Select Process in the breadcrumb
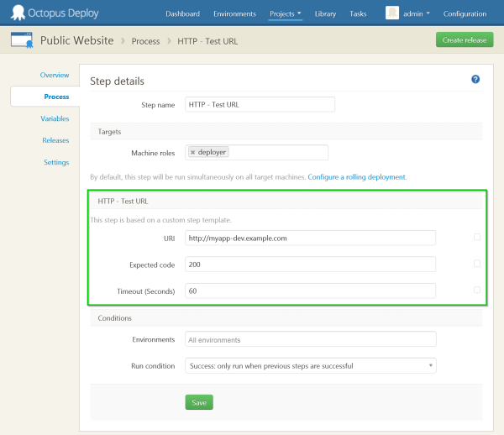The image size is (504, 435). point(145,40)
